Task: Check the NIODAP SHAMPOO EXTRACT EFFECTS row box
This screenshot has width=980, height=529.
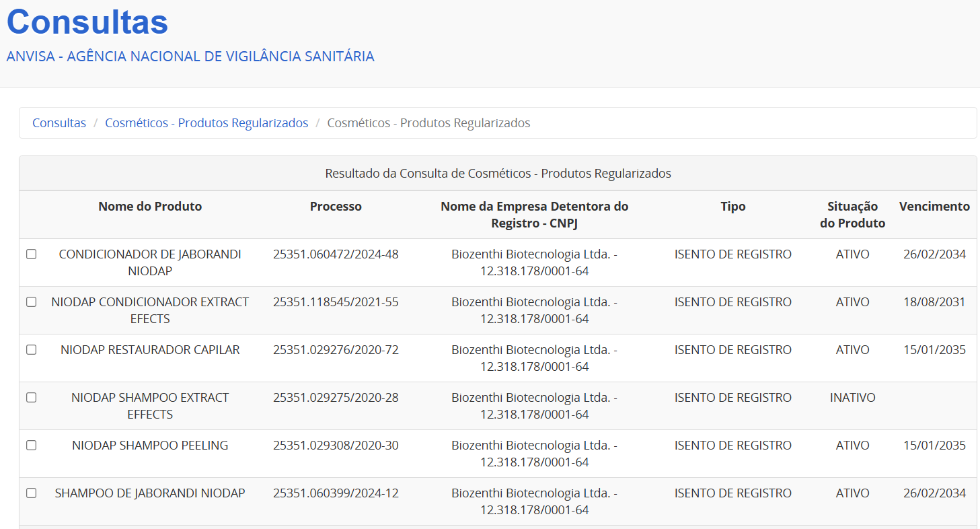Action: (x=31, y=398)
